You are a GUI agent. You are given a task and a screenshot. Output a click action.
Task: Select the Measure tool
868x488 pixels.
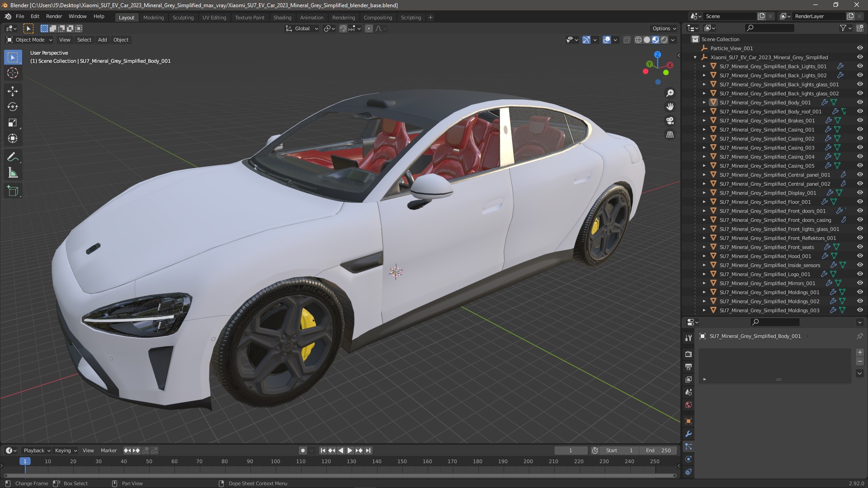(13, 173)
